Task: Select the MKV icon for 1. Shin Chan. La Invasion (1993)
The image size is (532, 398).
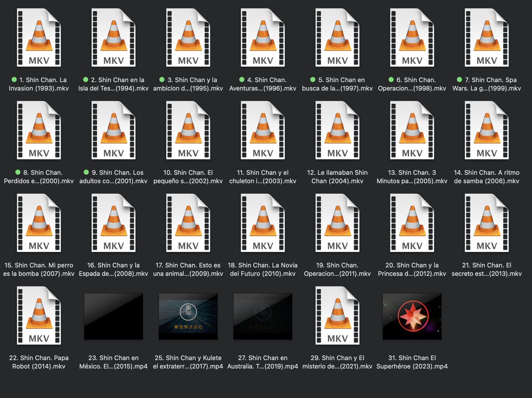Action: point(39,37)
